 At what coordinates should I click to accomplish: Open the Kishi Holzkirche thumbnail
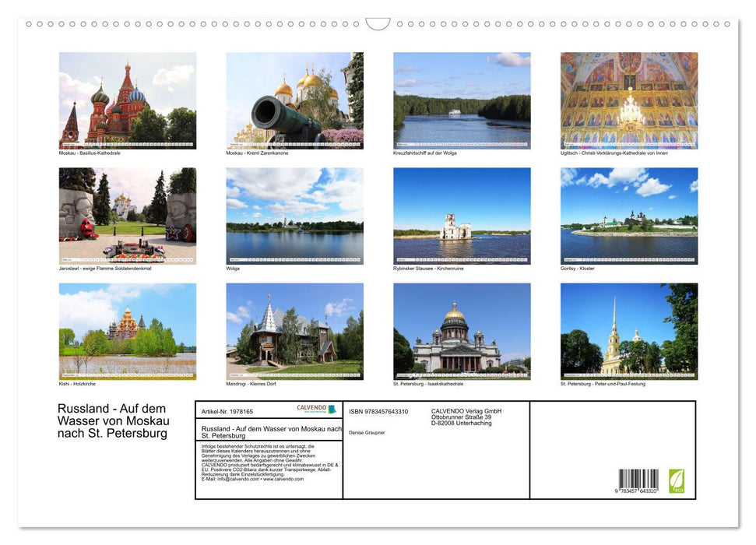[x=127, y=331]
